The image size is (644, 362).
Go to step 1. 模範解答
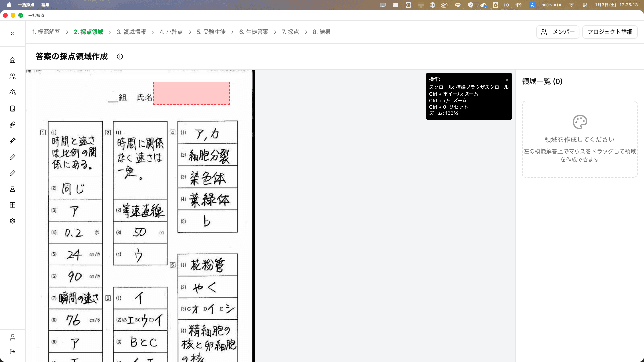click(x=46, y=32)
